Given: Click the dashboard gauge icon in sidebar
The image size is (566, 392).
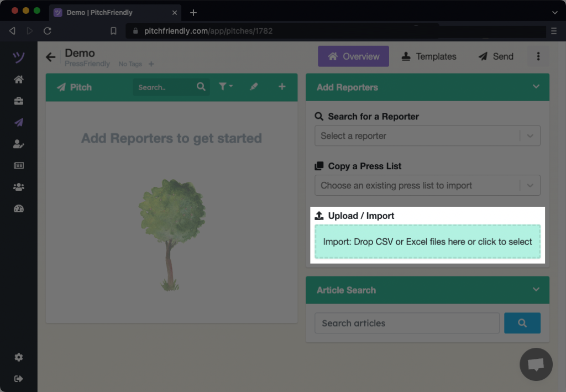Looking at the screenshot, I should [x=19, y=208].
